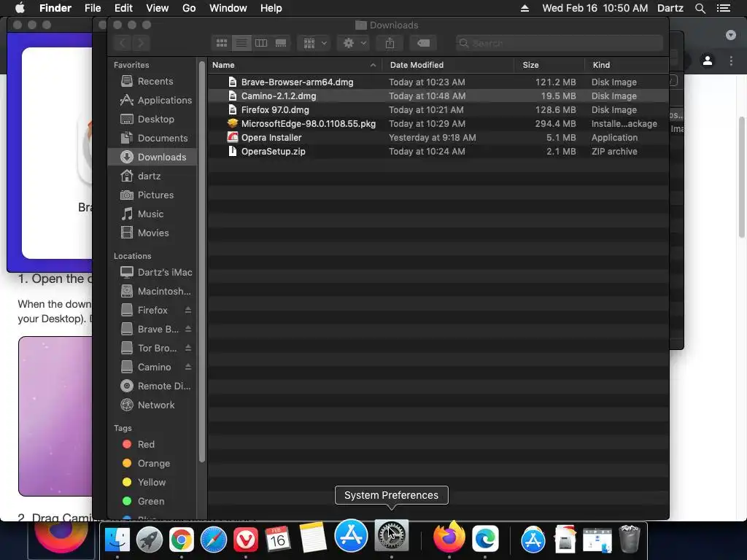The width and height of the screenshot is (747, 560).
Task: Launch Safari from the Dock
Action: [x=214, y=540]
